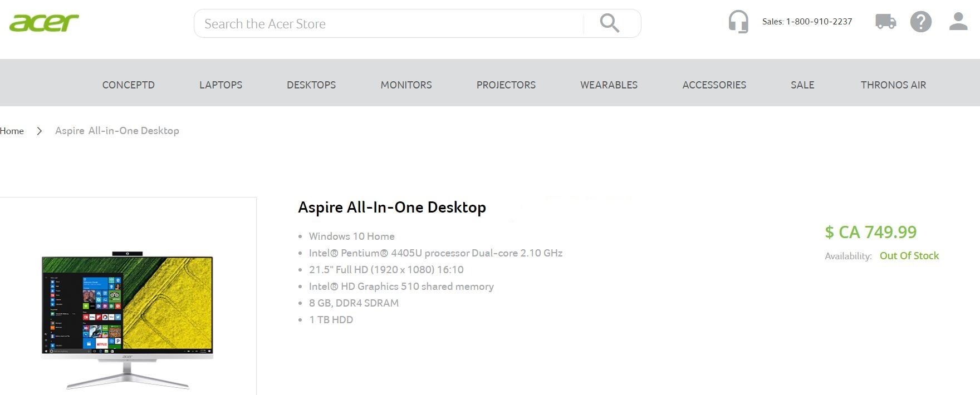This screenshot has height=395, width=980.
Task: Focus the Search the Acer Store field
Action: tap(390, 24)
